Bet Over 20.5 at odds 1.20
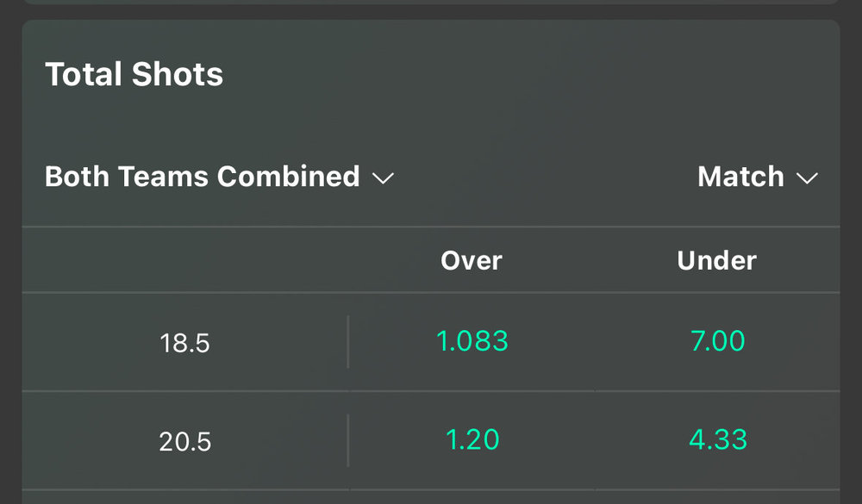The width and height of the screenshot is (862, 504). point(472,440)
